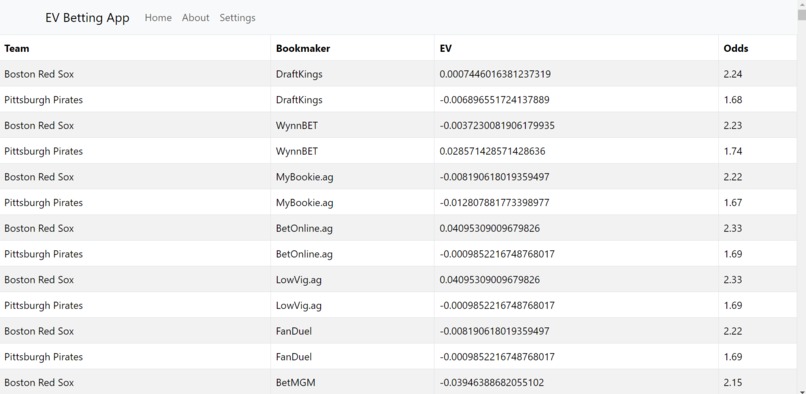This screenshot has height=394, width=806.
Task: Click the odds value 1.74
Action: [x=732, y=151]
